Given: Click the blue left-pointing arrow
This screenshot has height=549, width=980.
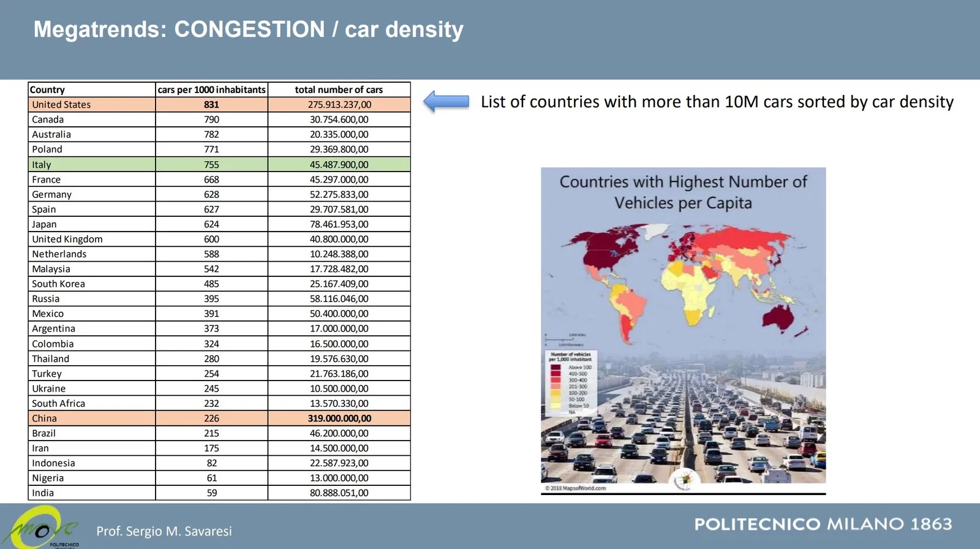Looking at the screenshot, I should click(447, 101).
